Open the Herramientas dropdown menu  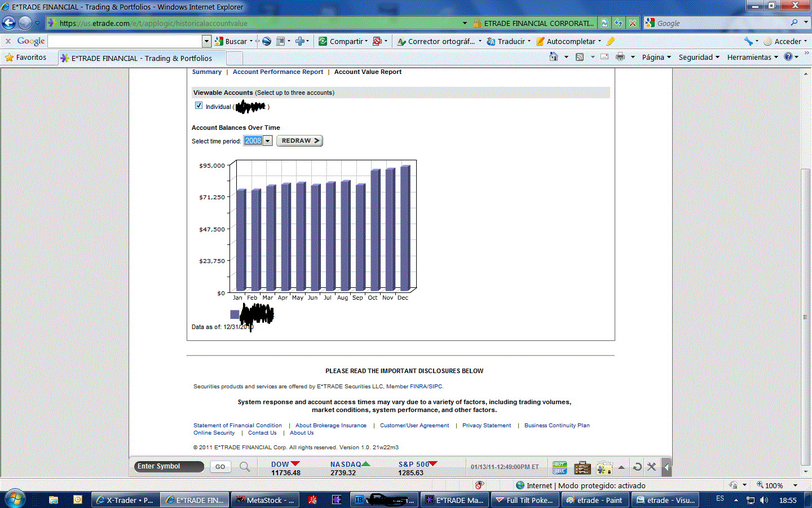click(x=752, y=57)
